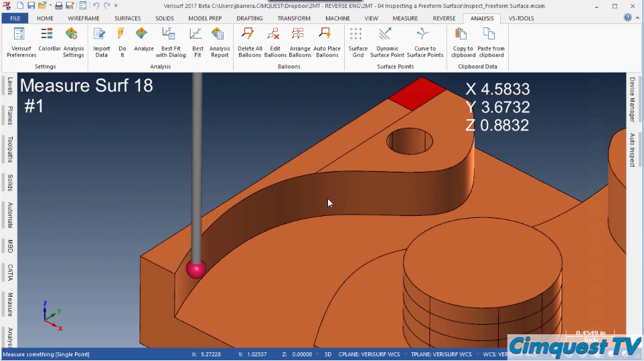Select the Surface Grid tool

pyautogui.click(x=357, y=42)
